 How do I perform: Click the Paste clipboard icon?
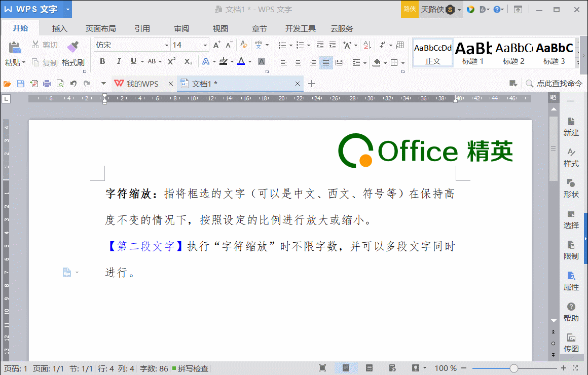[14, 48]
